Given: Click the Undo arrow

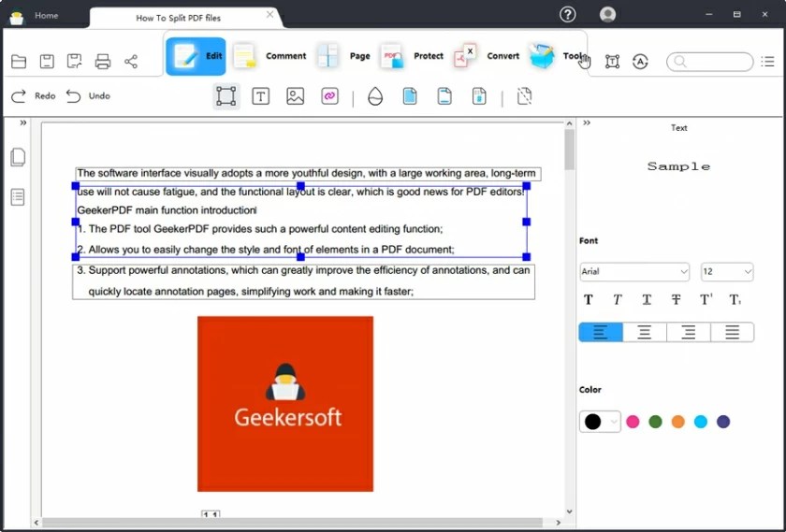Looking at the screenshot, I should click(x=73, y=95).
